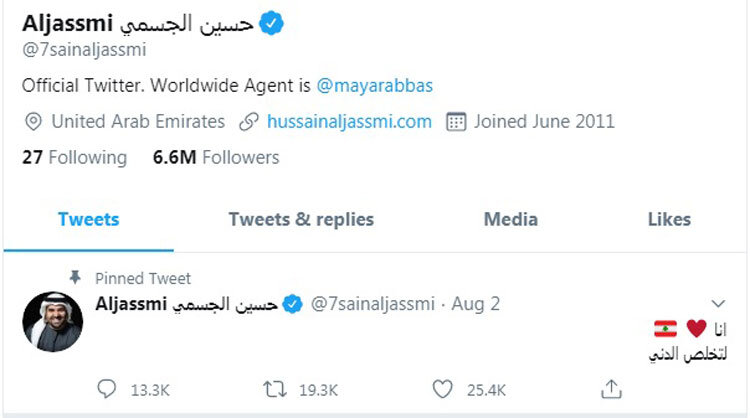Click the reply icon on pinned tweet
The height and width of the screenshot is (418, 750).
pos(108,387)
